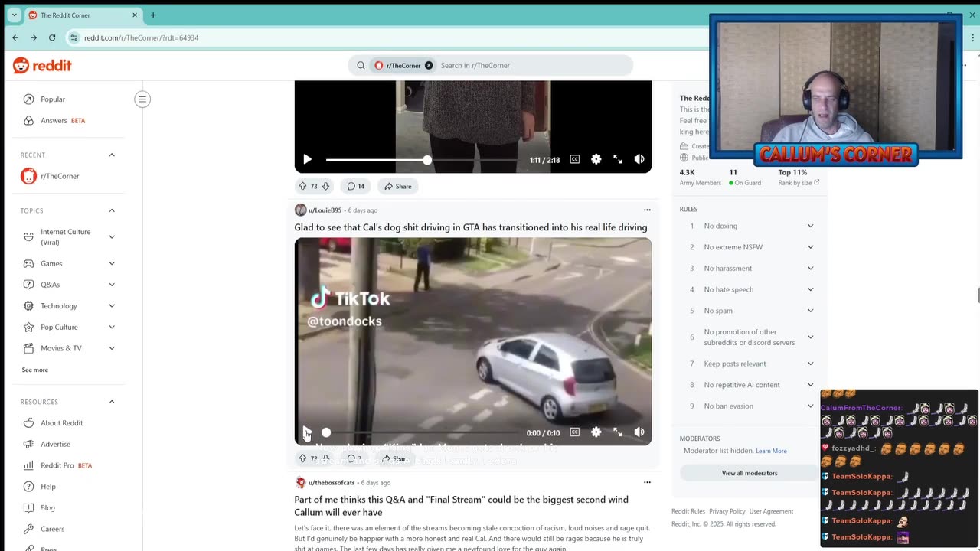Open settings gear on TikTok video

coord(596,432)
